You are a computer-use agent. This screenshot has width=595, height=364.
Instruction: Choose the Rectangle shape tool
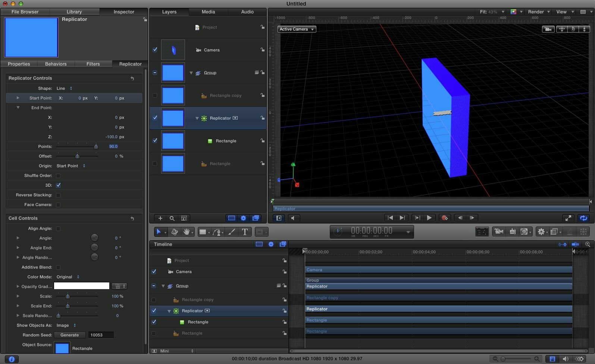point(203,232)
